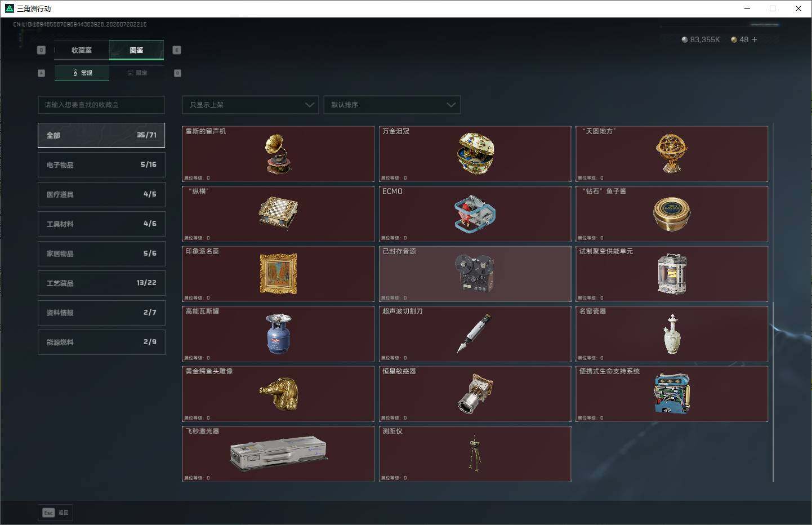Open the 万金泪冠 jeweled egg item
The image size is (812, 525).
(475, 154)
